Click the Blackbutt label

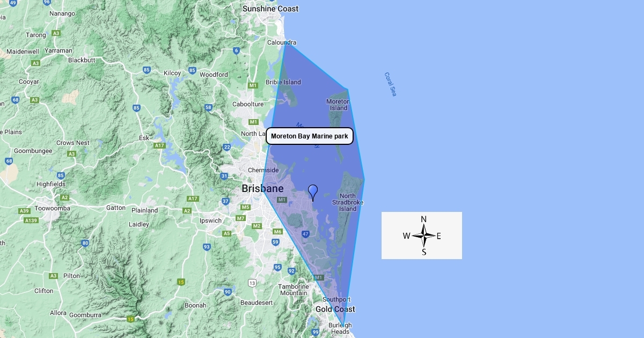(82, 60)
